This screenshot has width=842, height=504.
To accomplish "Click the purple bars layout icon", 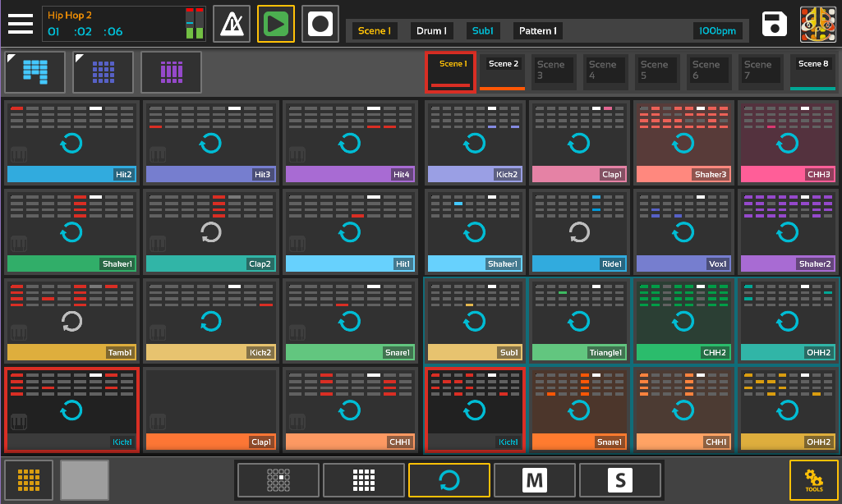I will coord(171,72).
